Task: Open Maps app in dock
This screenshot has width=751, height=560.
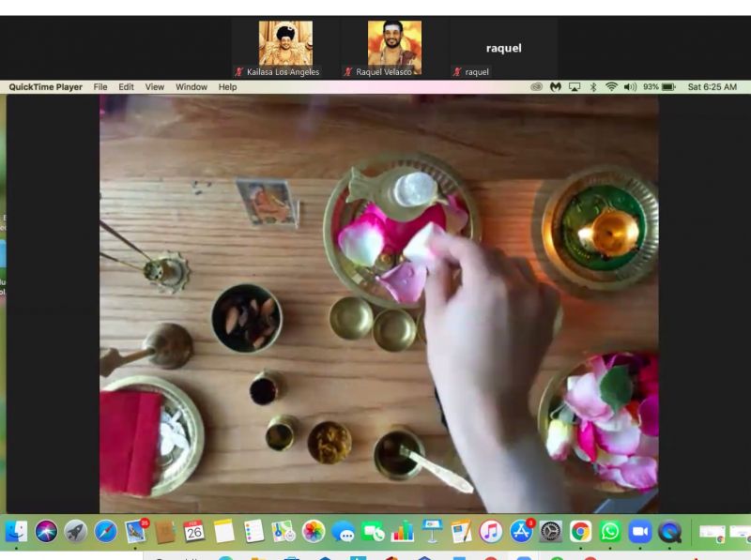Action: pyautogui.click(x=284, y=532)
